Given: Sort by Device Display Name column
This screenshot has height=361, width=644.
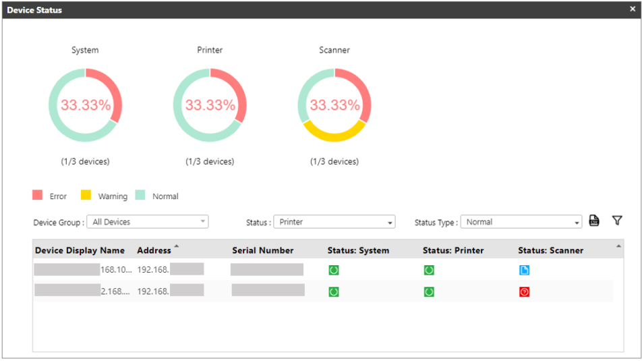Looking at the screenshot, I should (x=80, y=250).
